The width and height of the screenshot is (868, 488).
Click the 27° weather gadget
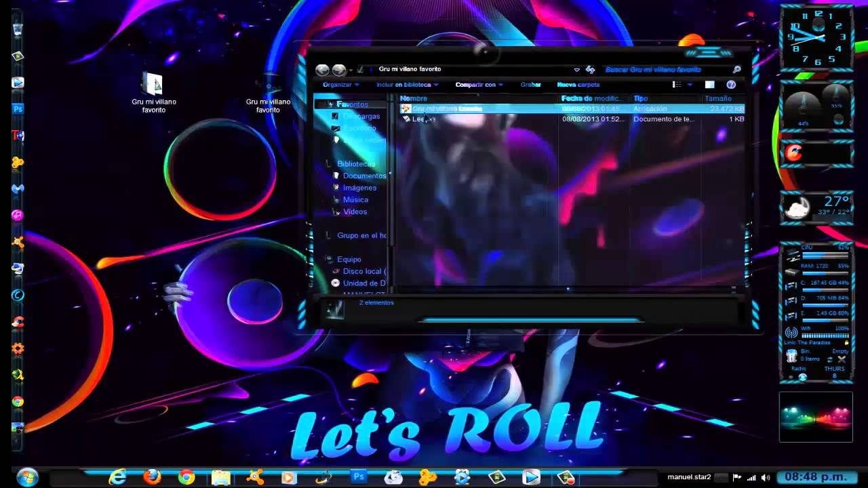coord(816,209)
